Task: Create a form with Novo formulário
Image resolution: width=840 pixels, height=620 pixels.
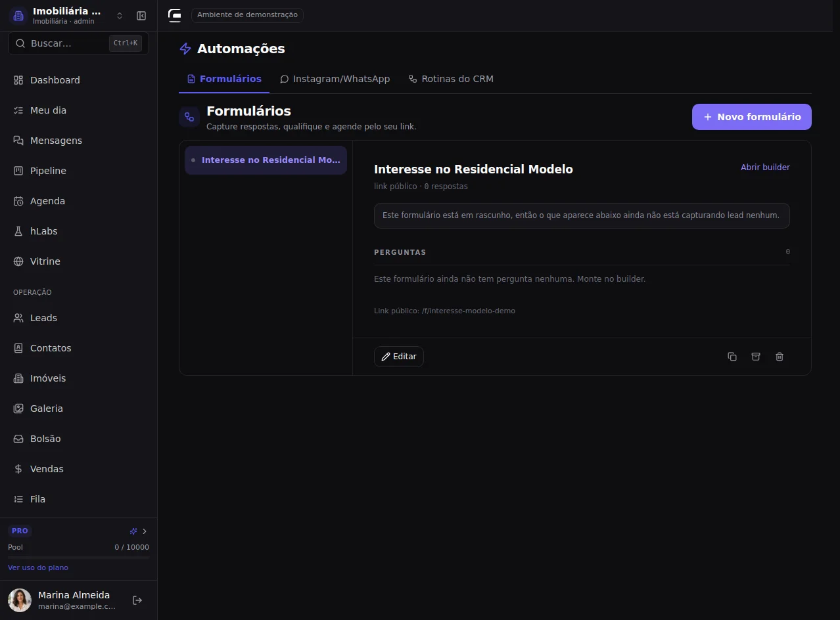Action: tap(752, 117)
